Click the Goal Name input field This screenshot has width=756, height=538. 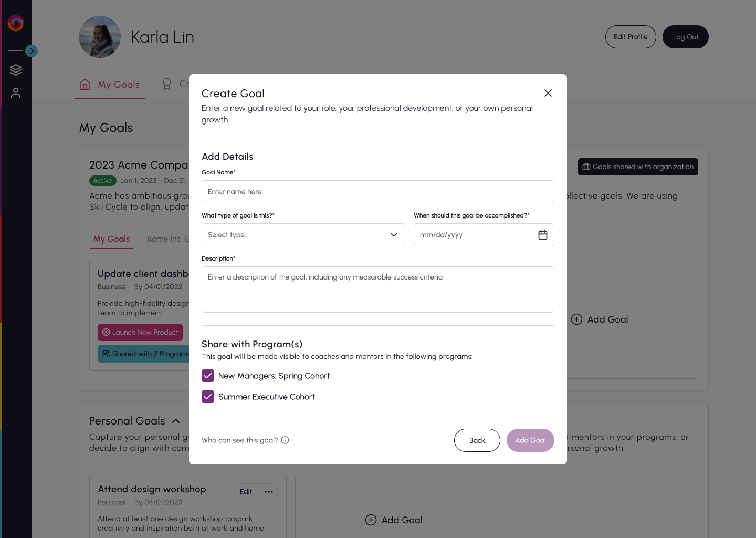click(378, 192)
